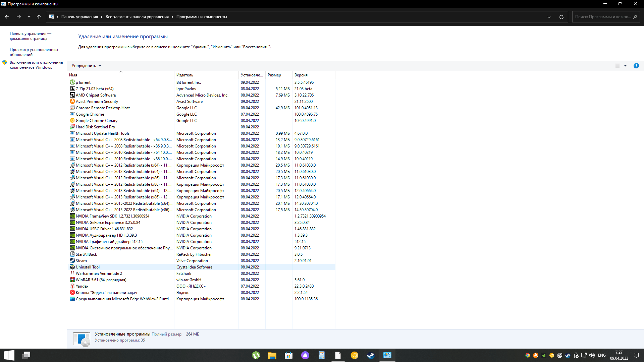This screenshot has width=644, height=362.
Task: Open Microsoft Store from the taskbar
Action: 288,355
